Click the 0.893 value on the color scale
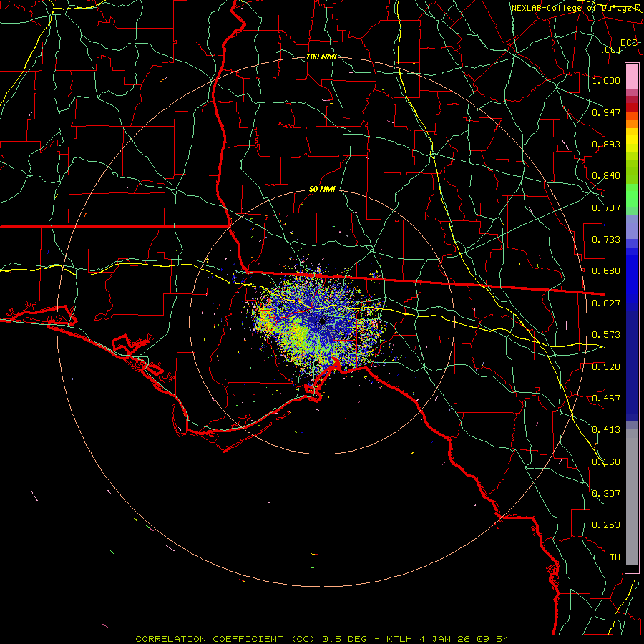 coord(606,144)
